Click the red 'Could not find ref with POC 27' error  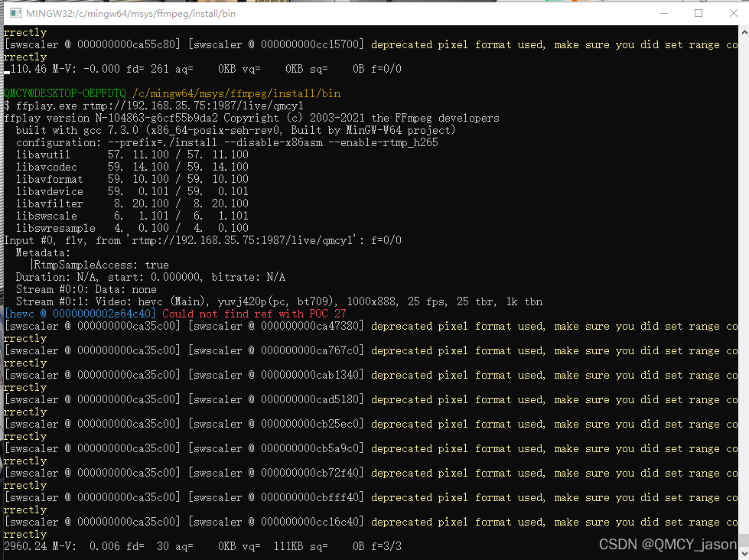tap(254, 314)
